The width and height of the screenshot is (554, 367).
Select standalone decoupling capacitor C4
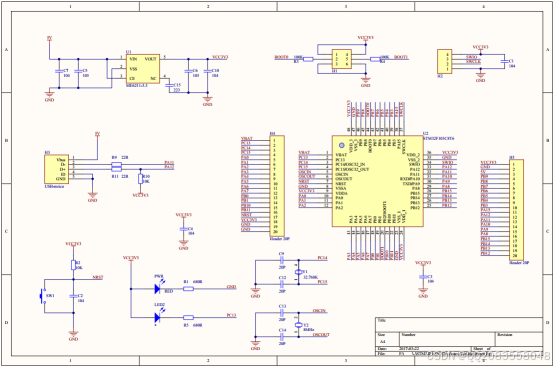183,229
